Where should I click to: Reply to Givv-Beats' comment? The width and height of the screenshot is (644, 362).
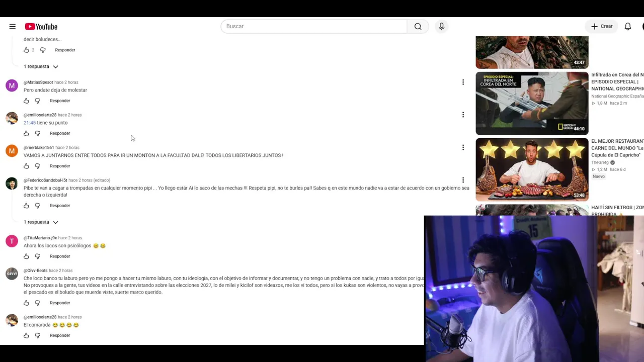pos(60,303)
